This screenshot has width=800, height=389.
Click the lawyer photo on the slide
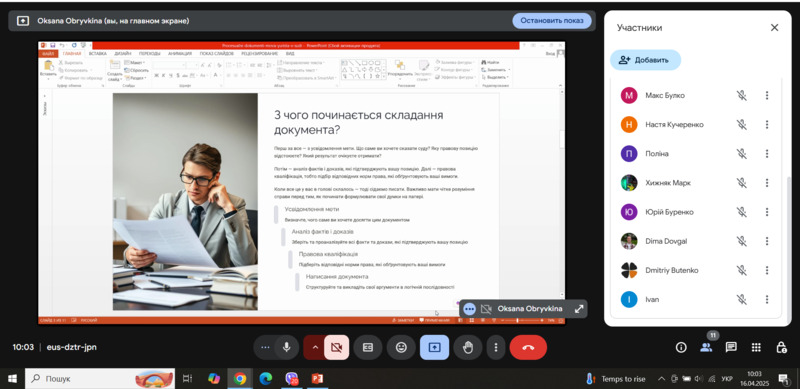[x=185, y=201]
